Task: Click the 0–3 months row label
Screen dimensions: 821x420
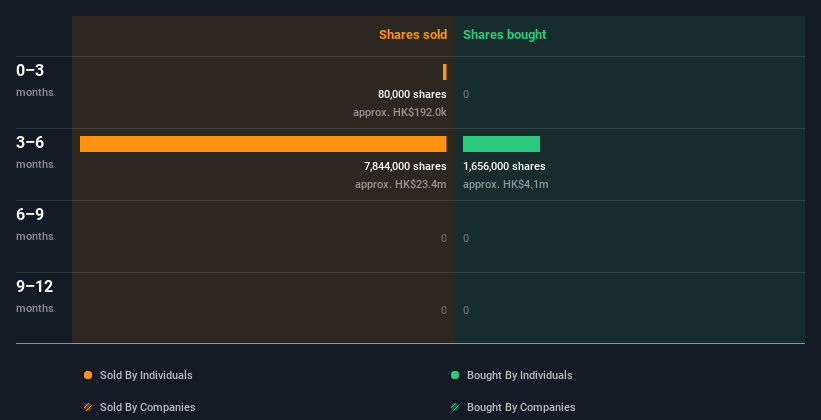Action: [x=35, y=80]
